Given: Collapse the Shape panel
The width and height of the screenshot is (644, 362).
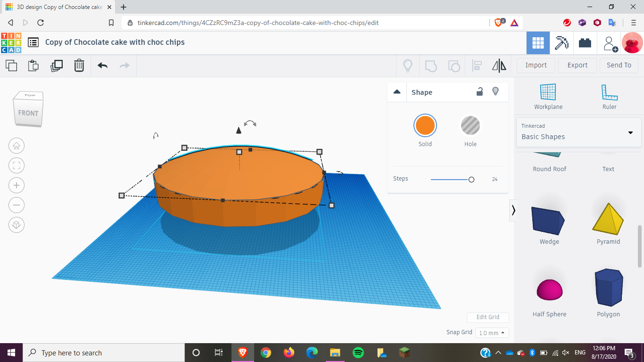Looking at the screenshot, I should click(x=397, y=92).
